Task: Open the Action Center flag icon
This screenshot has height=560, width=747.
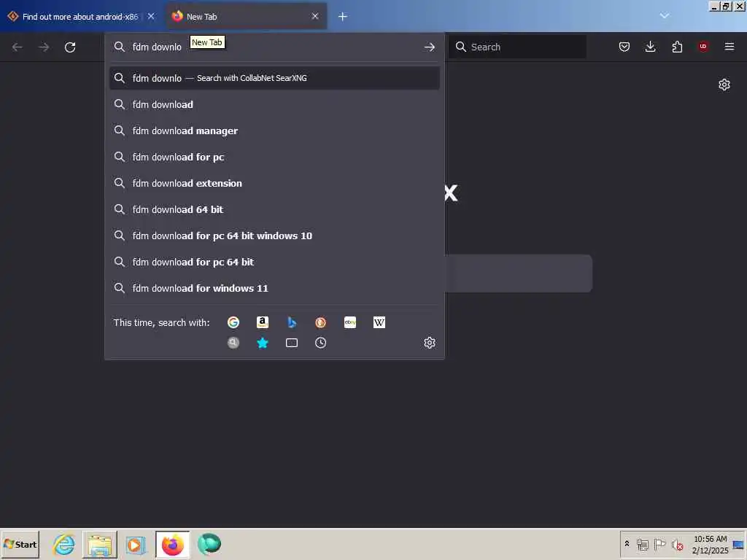Action: click(x=659, y=544)
